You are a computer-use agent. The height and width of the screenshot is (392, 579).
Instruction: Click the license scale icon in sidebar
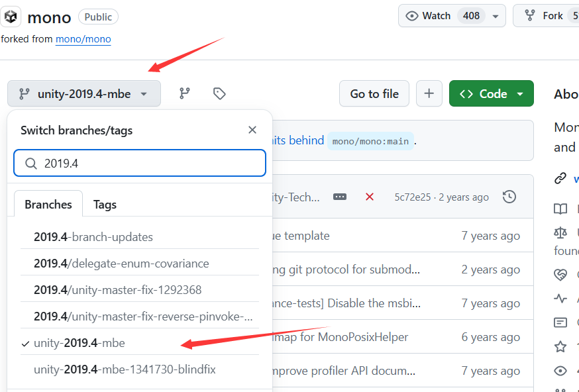(x=560, y=232)
